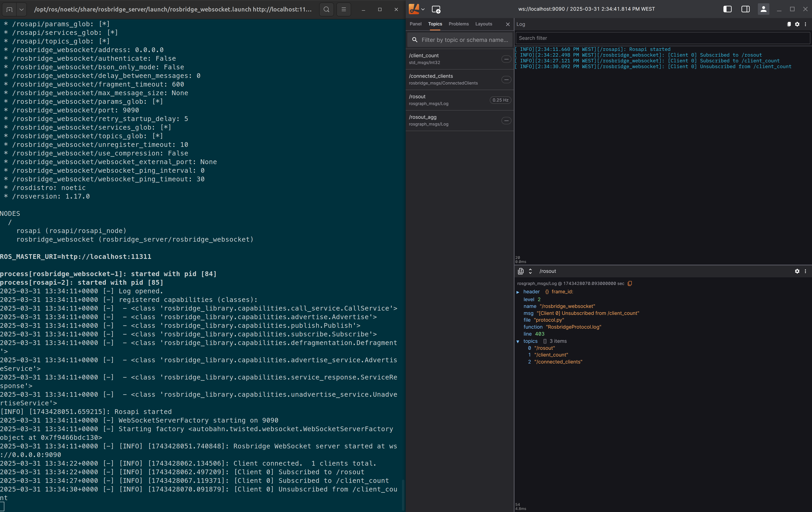The width and height of the screenshot is (812, 512).
Task: Click the file value "protocol.py"
Action: point(549,320)
